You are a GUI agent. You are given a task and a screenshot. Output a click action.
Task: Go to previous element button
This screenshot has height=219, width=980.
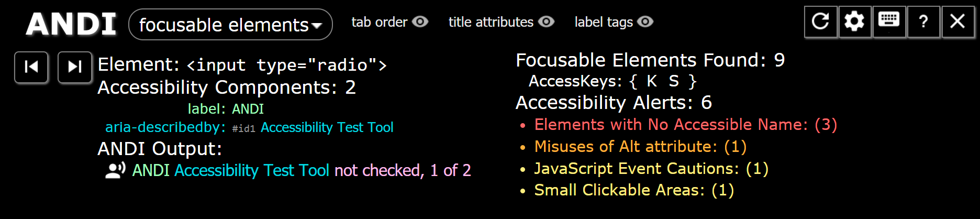coord(31,67)
